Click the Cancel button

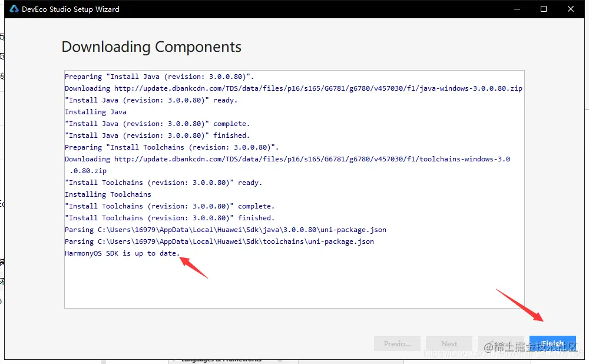coord(501,343)
